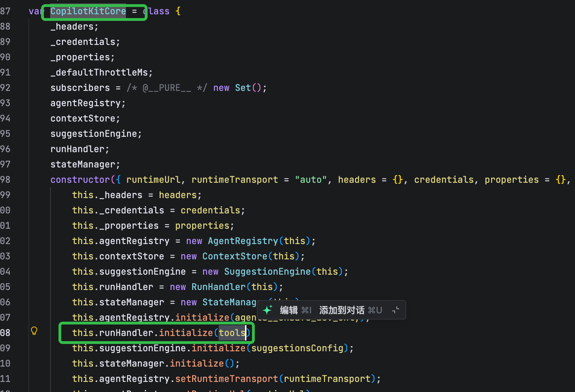This screenshot has width=575, height=392.
Task: Click the contextStore field declaration
Action: point(85,118)
